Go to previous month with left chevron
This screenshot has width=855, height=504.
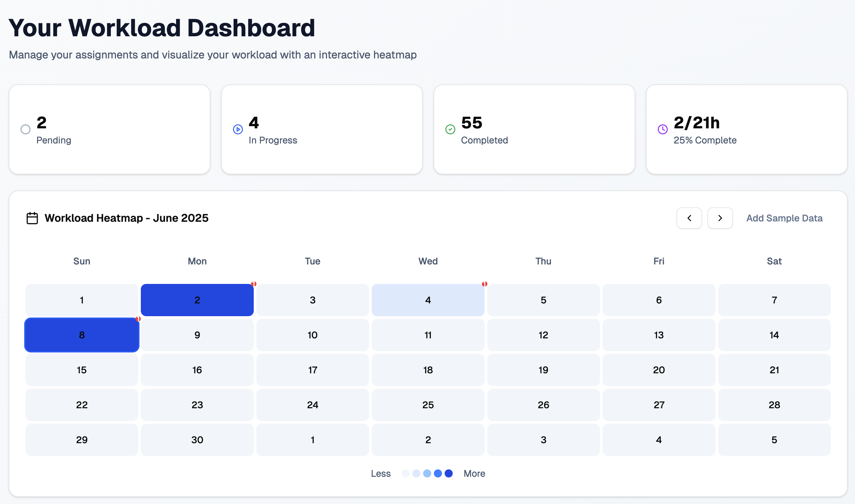coord(689,218)
